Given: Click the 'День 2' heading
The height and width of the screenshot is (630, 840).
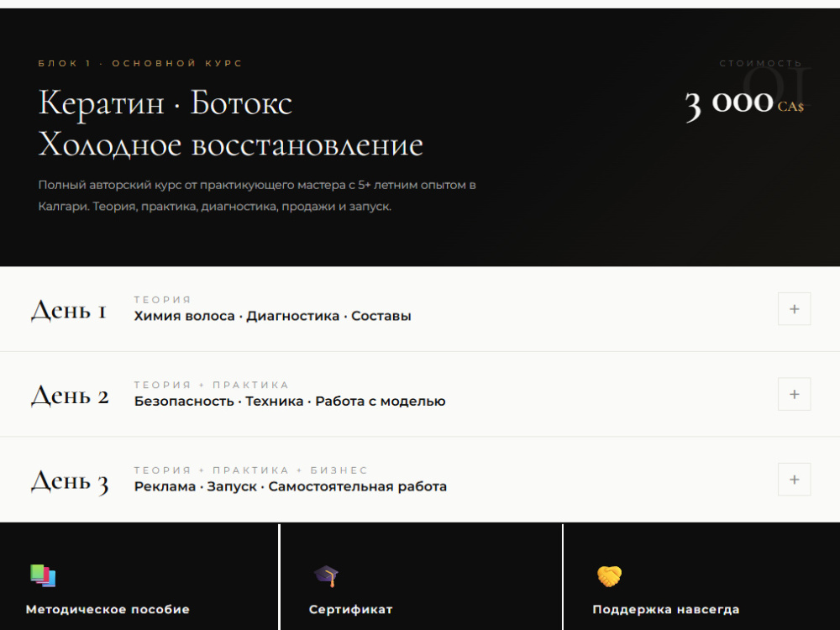Looking at the screenshot, I should [x=70, y=396].
